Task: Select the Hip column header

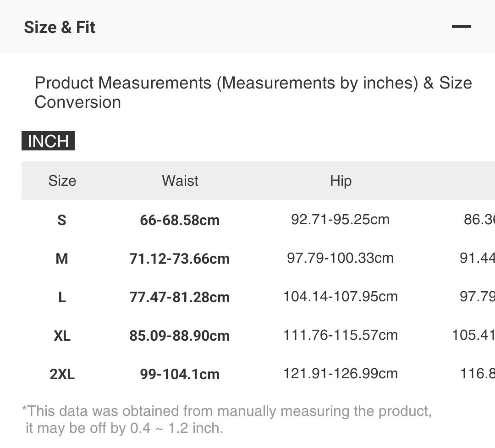Action: point(341,181)
